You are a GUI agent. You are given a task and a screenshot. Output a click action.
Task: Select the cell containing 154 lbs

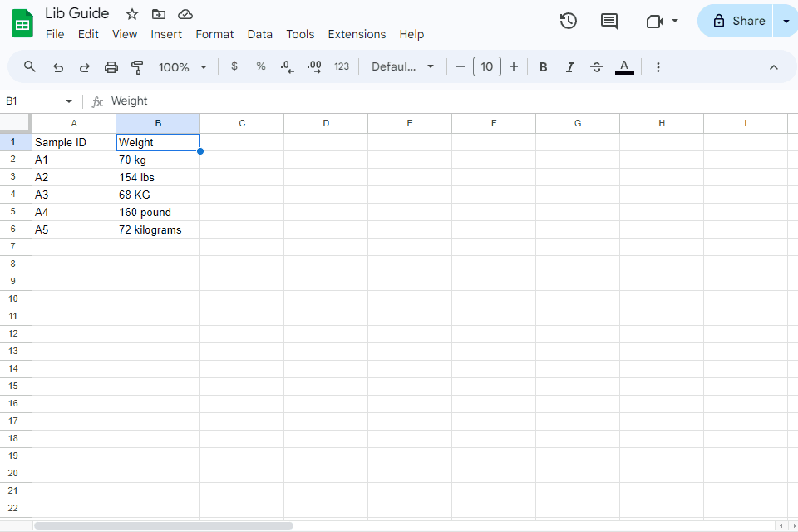158,177
